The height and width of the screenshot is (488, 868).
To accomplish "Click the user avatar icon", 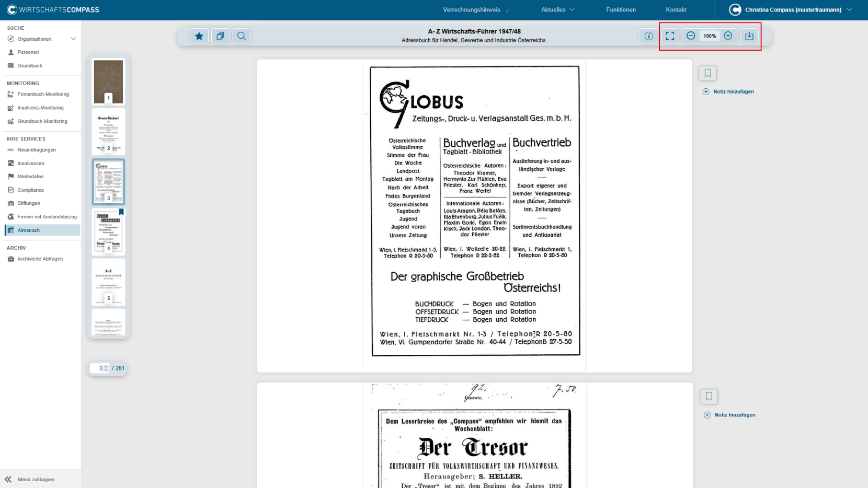I will tap(735, 9).
